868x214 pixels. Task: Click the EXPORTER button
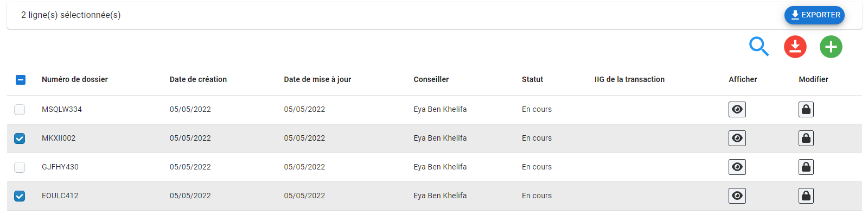point(814,15)
